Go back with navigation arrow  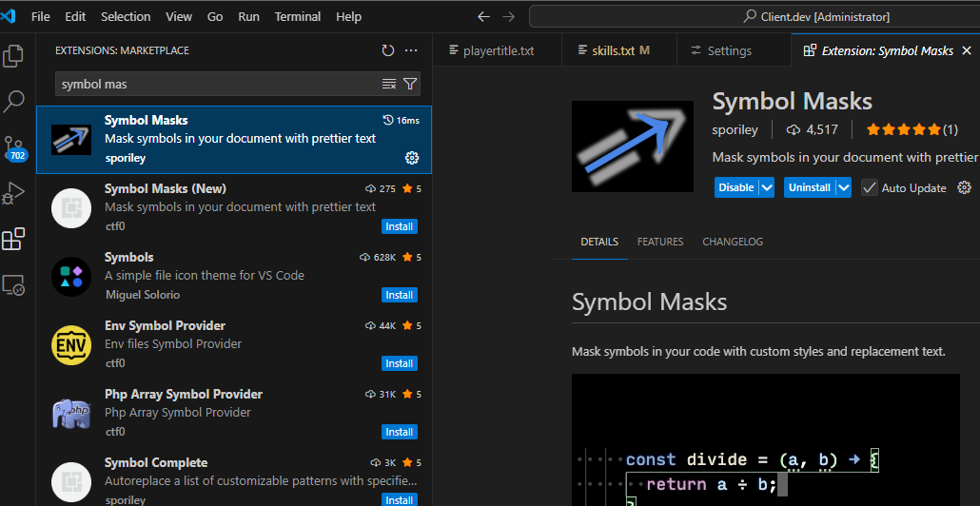pyautogui.click(x=483, y=17)
